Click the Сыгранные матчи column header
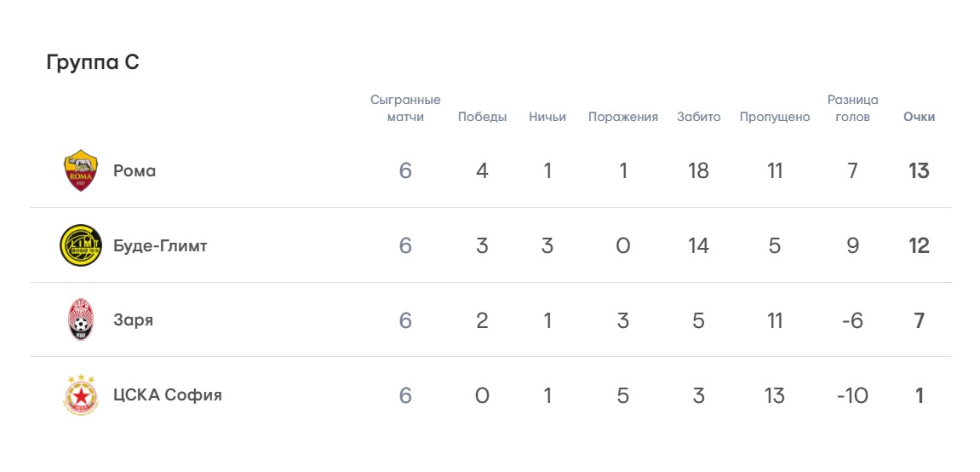 coord(405,108)
